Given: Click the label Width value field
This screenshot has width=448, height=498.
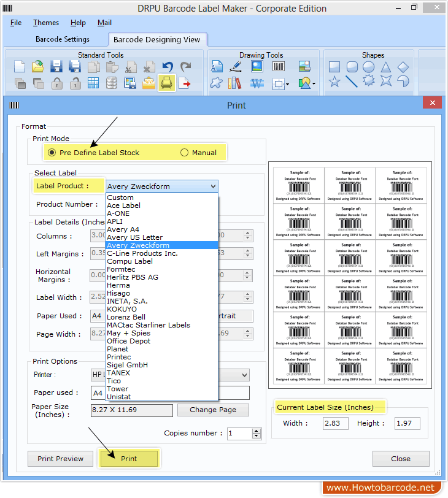Looking at the screenshot, I should [336, 423].
